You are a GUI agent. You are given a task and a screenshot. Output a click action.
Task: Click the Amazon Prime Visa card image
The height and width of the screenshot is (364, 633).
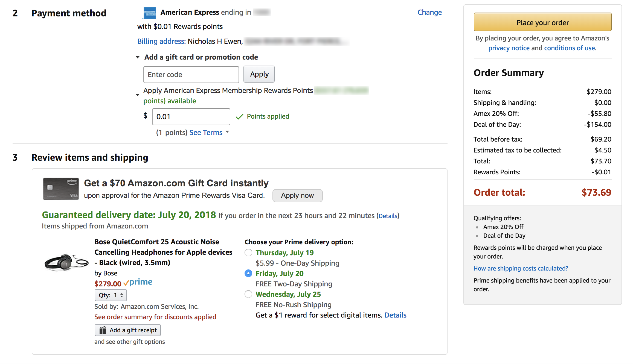pos(61,189)
